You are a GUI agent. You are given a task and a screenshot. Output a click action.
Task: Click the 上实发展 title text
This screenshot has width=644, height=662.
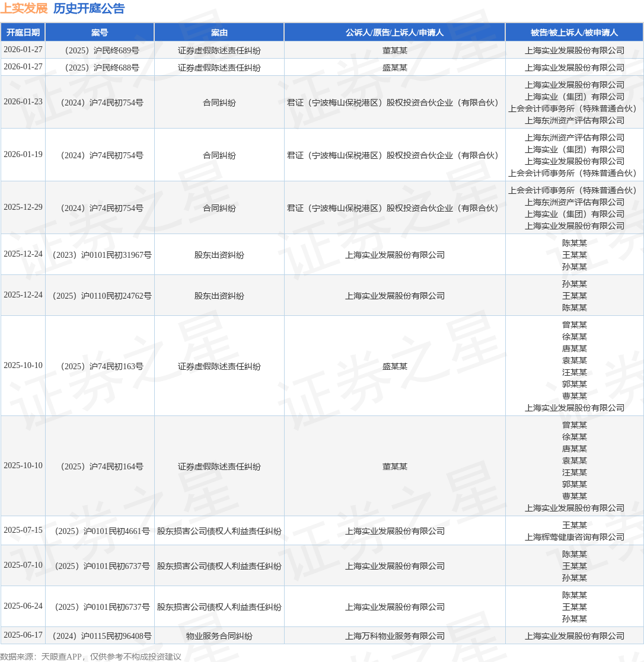click(x=24, y=8)
